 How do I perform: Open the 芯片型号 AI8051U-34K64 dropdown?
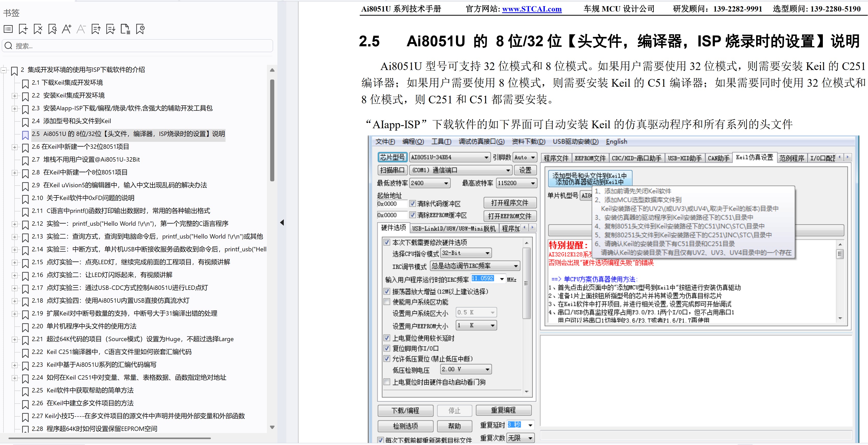coord(450,157)
